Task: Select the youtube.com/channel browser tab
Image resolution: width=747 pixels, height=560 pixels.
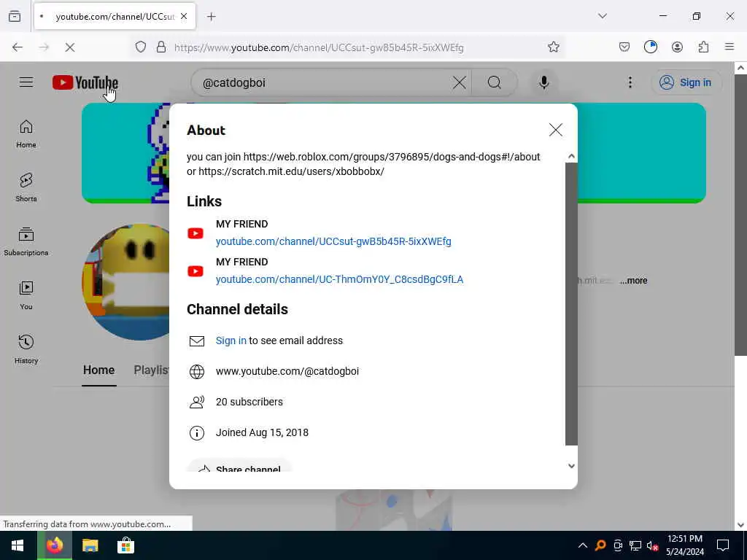Action: click(x=115, y=17)
